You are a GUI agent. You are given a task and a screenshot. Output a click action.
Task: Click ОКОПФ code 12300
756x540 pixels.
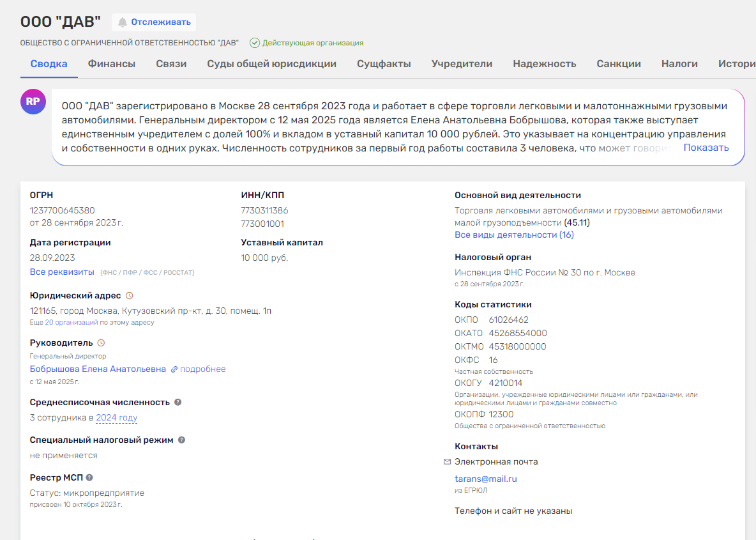[501, 415]
